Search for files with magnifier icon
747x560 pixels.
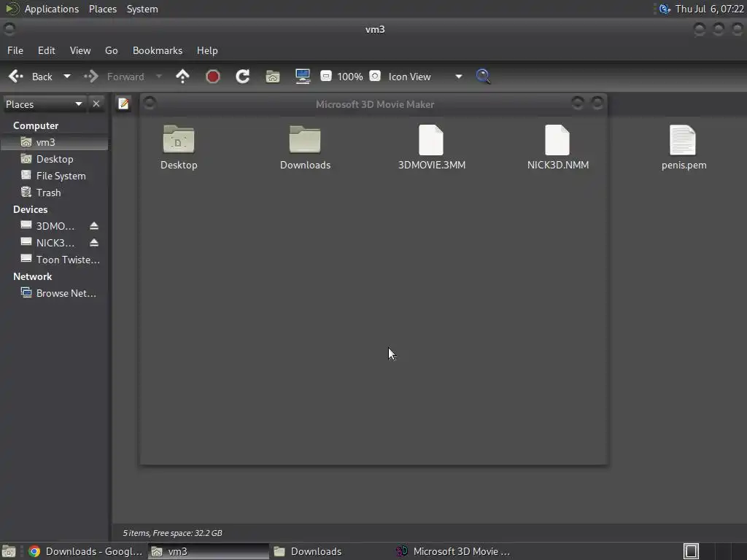pos(483,77)
